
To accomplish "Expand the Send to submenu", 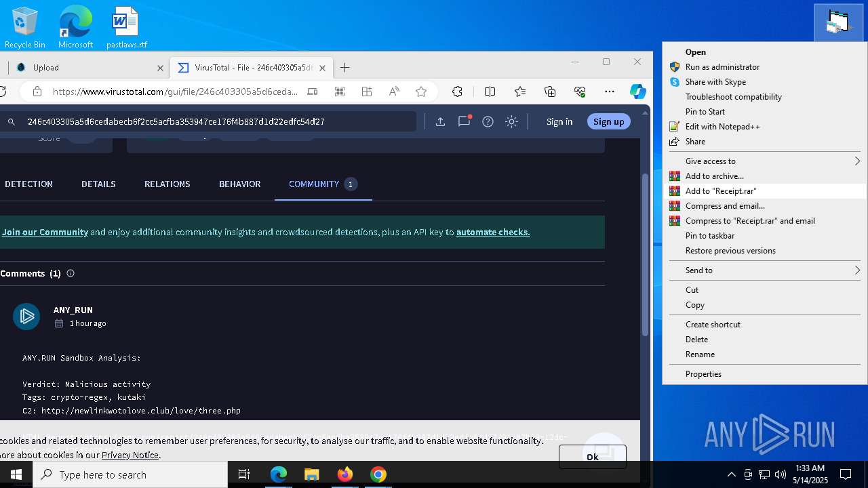I will pos(764,270).
